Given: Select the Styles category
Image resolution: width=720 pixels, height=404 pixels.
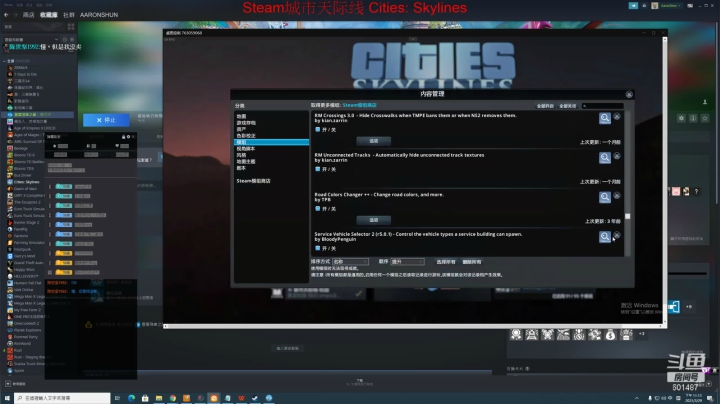Looking at the screenshot, I should pos(242,155).
